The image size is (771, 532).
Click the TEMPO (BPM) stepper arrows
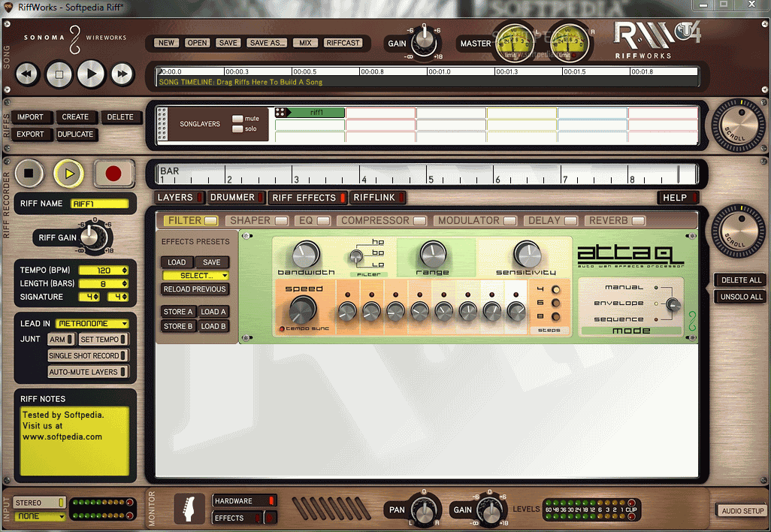coord(125,271)
